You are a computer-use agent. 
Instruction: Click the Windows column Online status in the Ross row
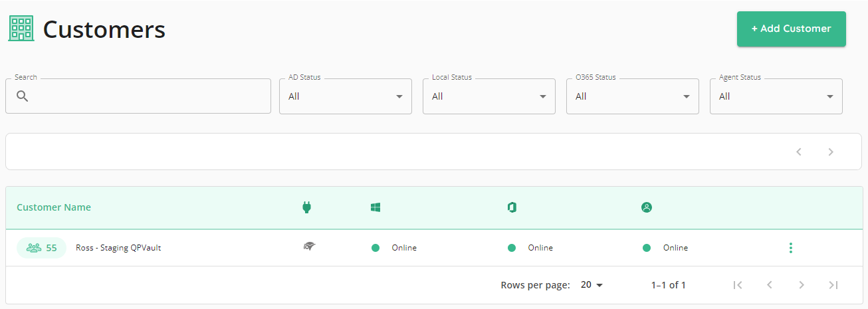point(394,248)
